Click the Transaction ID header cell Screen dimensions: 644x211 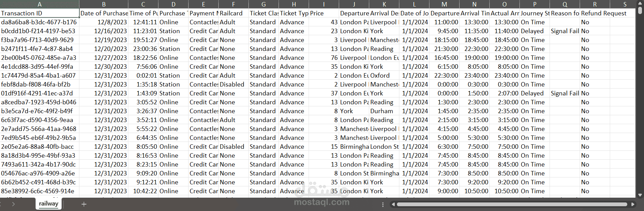tap(40, 13)
